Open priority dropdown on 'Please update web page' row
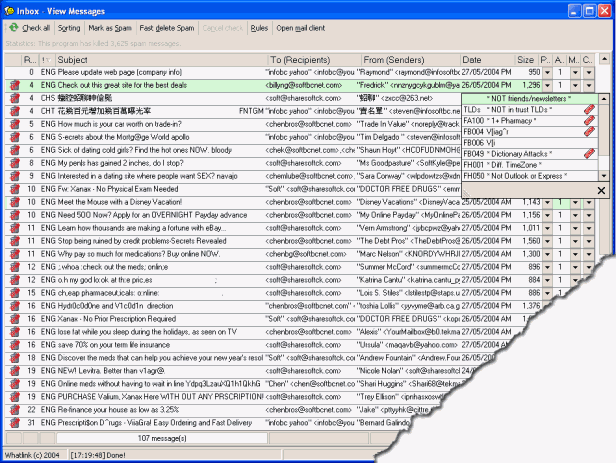This screenshot has width=616, height=463. pos(547,73)
